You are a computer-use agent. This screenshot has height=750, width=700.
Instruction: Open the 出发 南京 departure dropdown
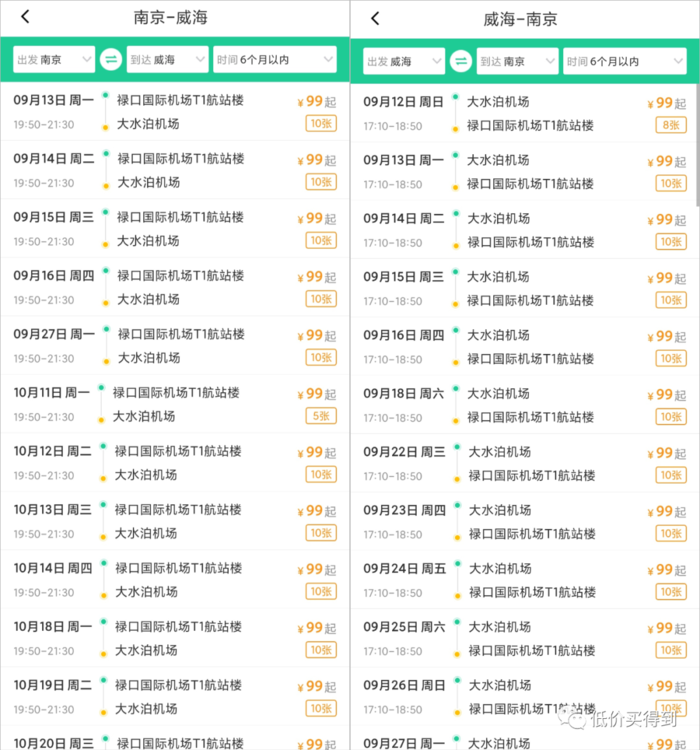[x=54, y=60]
